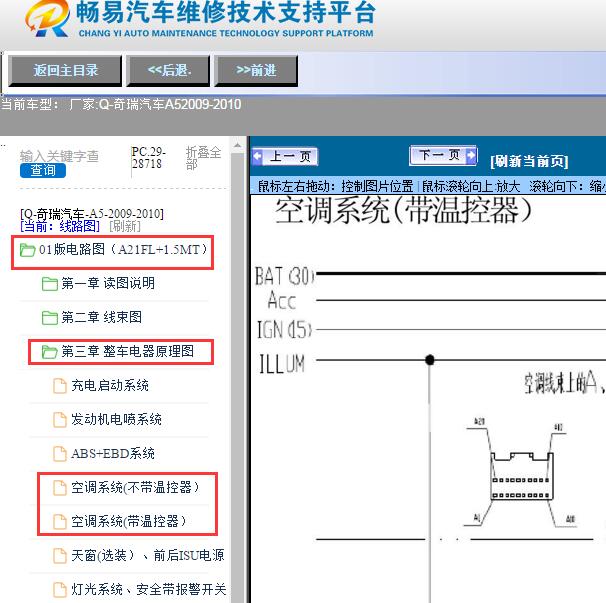The width and height of the screenshot is (606, 603).
Task: Open the 充电启动系统 diagram
Action: pos(110,385)
